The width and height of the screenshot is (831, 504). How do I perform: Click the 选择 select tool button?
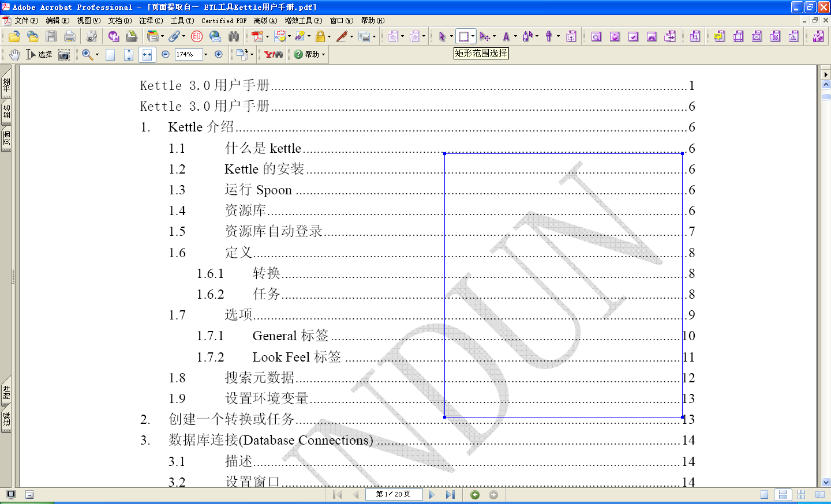tap(39, 54)
